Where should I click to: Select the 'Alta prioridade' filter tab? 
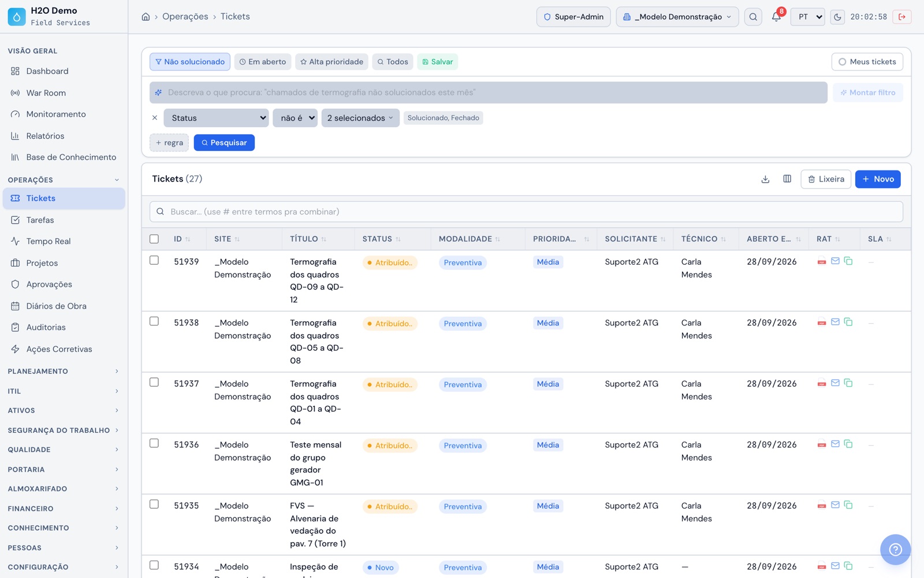tap(331, 62)
